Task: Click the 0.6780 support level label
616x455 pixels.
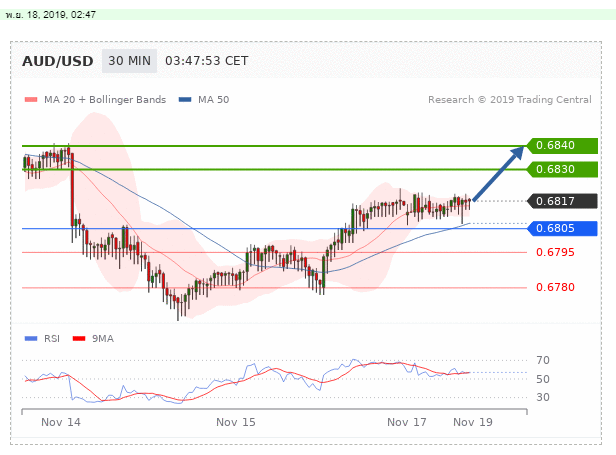Action: pyautogui.click(x=555, y=287)
